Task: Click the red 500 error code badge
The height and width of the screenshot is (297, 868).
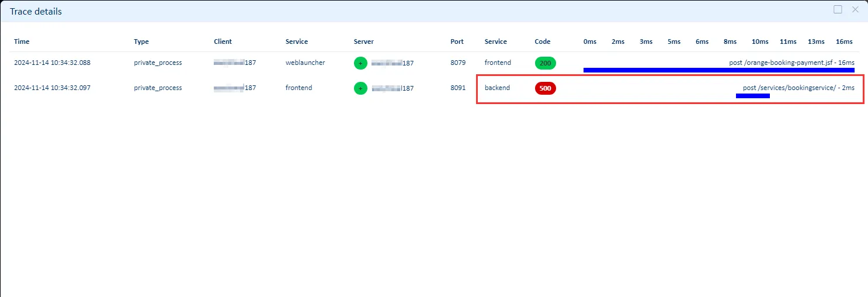Action: (545, 88)
